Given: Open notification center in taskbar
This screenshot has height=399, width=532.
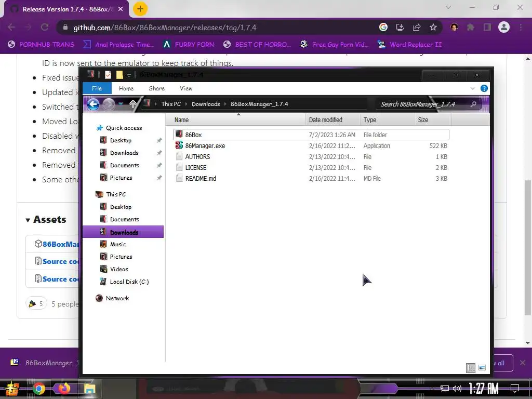Looking at the screenshot, I should 515,389.
